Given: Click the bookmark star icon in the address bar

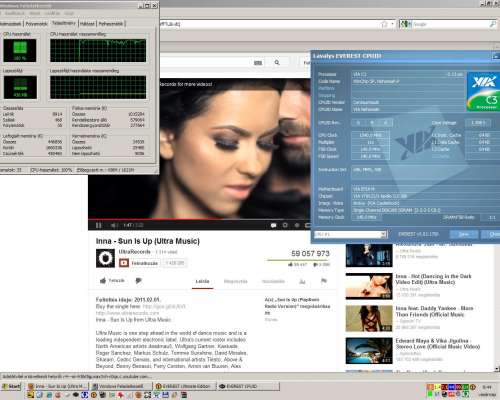Looking at the screenshot, I should pyautogui.click(x=384, y=24).
